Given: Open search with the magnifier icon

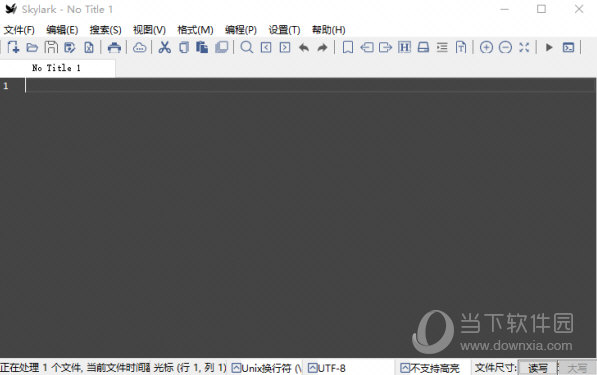Looking at the screenshot, I should [x=247, y=47].
